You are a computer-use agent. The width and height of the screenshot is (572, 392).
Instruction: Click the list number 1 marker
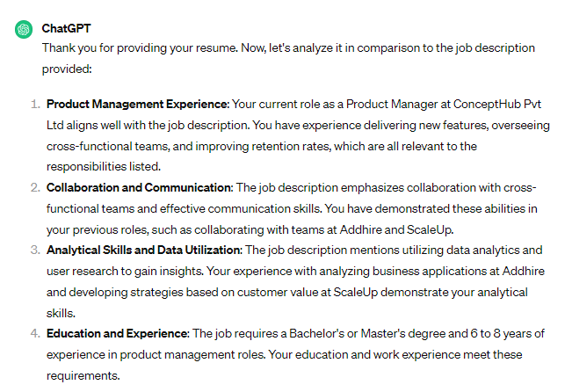[x=35, y=105]
